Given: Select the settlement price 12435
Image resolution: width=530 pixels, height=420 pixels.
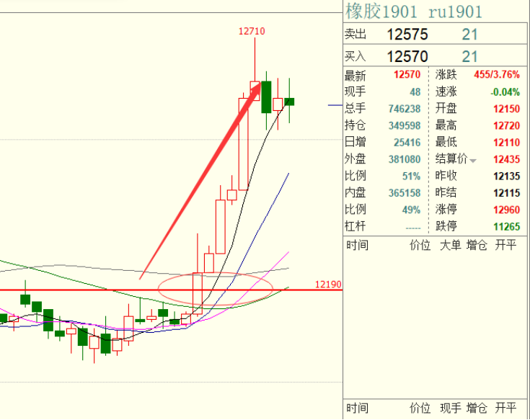Looking at the screenshot, I should tap(506, 159).
